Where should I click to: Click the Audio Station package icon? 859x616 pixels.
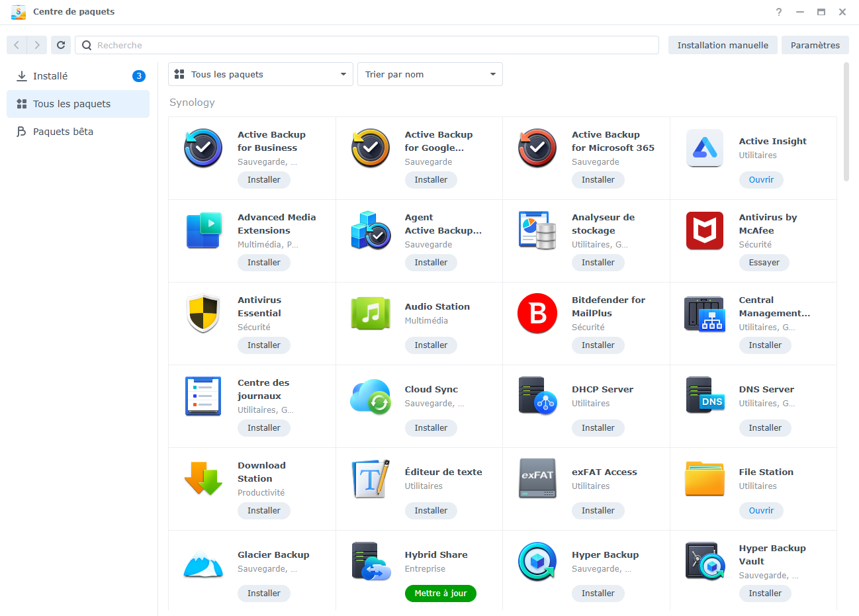[370, 314]
